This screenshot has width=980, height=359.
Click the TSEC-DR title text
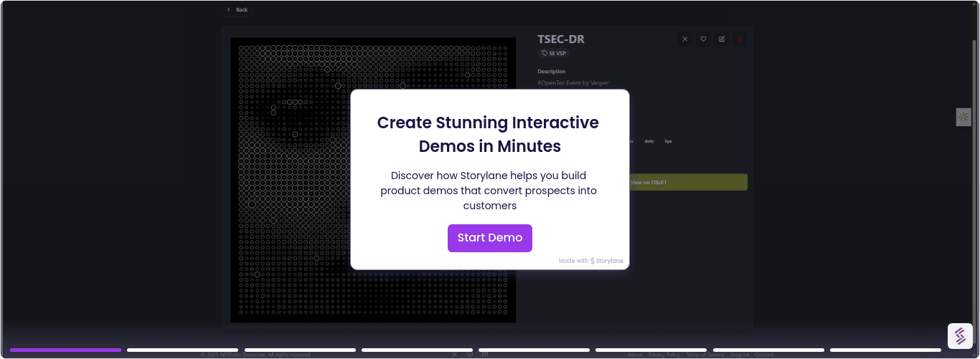[561, 39]
